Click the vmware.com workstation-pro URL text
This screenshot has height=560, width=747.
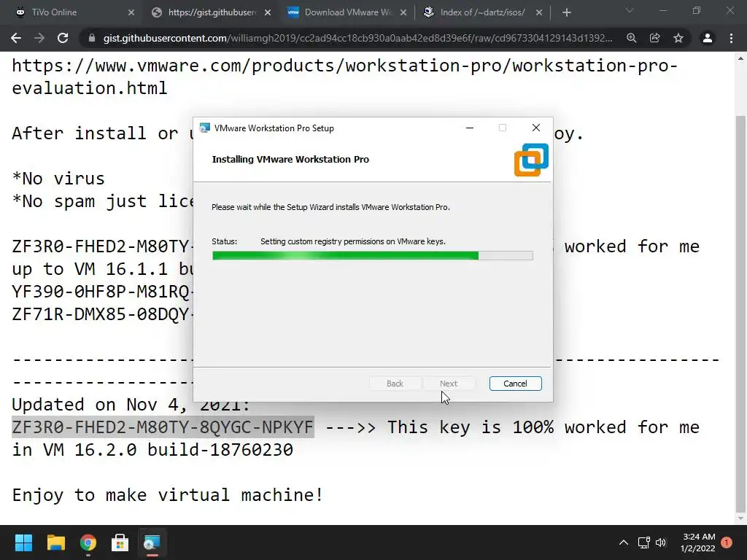pos(344,77)
